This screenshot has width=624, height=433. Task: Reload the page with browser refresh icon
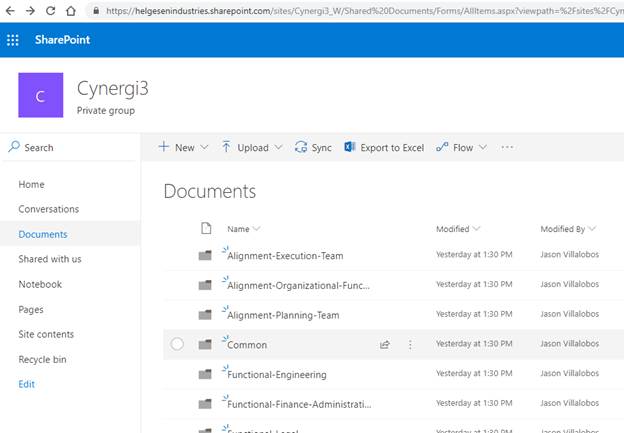coord(48,10)
